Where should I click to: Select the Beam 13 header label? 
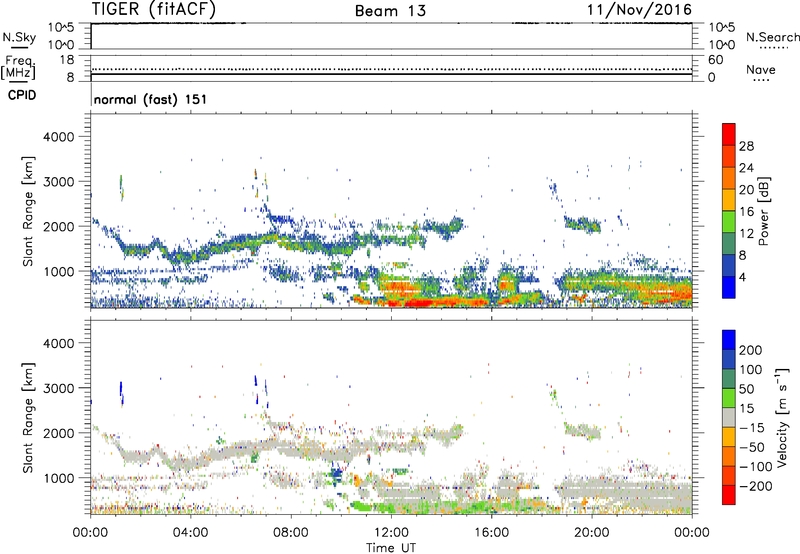(390, 11)
